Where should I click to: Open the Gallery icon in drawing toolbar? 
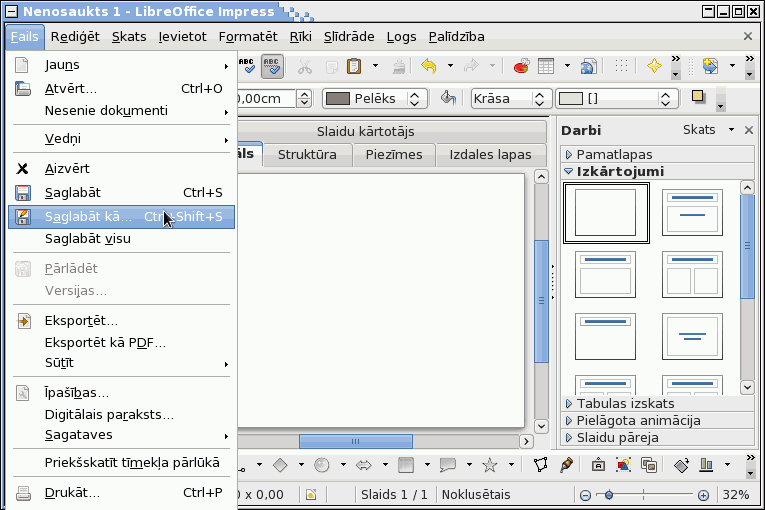coord(649,465)
